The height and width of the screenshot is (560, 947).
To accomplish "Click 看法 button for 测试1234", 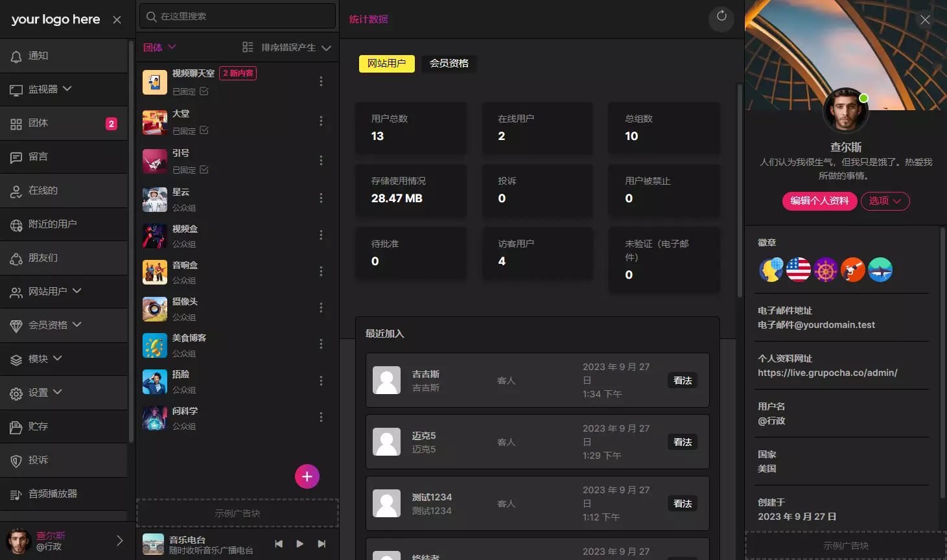I will click(683, 504).
